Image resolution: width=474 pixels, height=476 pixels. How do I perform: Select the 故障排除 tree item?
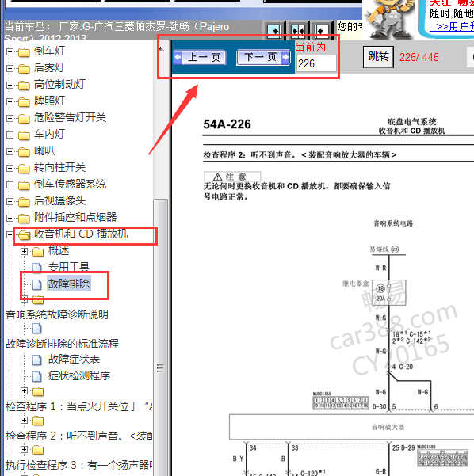tap(69, 284)
